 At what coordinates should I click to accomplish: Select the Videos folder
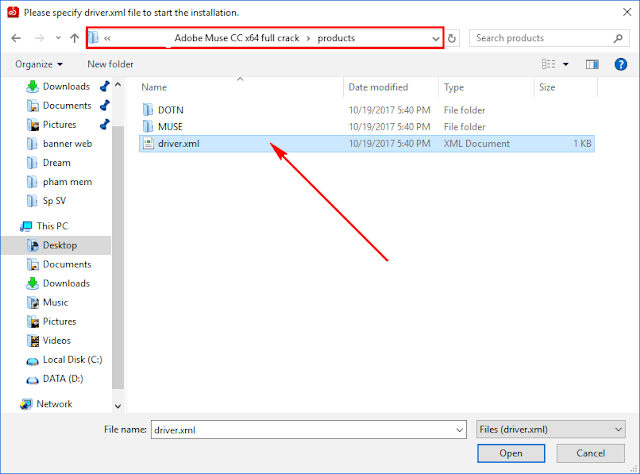click(x=57, y=340)
